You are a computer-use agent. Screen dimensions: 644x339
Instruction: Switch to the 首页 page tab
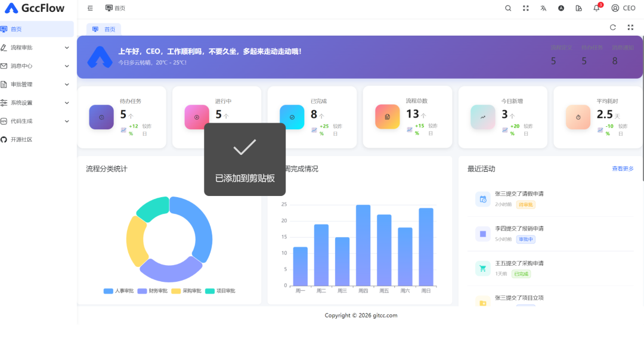(x=104, y=29)
